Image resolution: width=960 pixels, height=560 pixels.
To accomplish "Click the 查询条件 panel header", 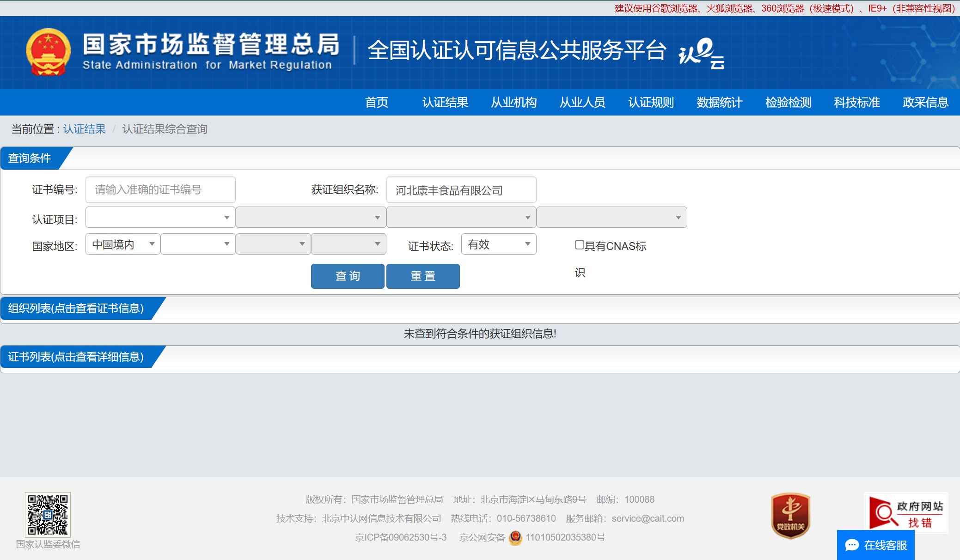I will point(30,158).
